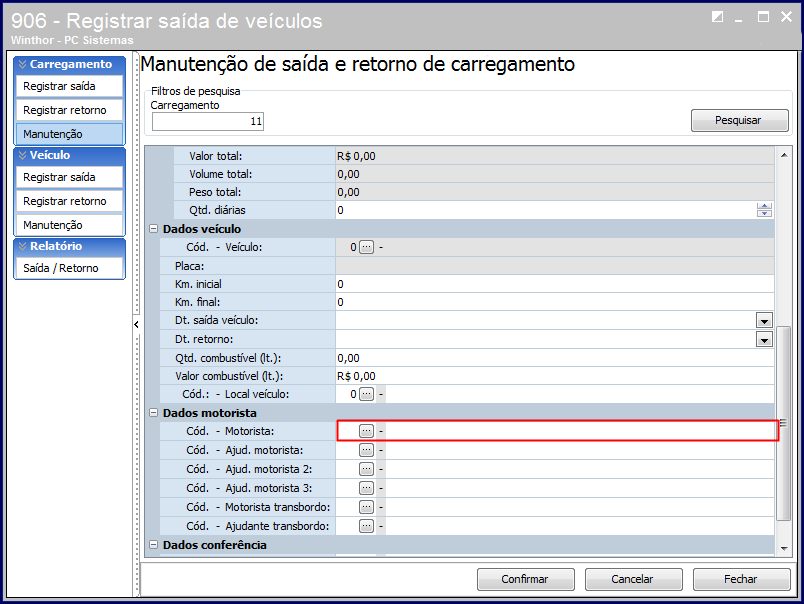
Task: Select Manutenção under Veículo
Action: click(69, 225)
